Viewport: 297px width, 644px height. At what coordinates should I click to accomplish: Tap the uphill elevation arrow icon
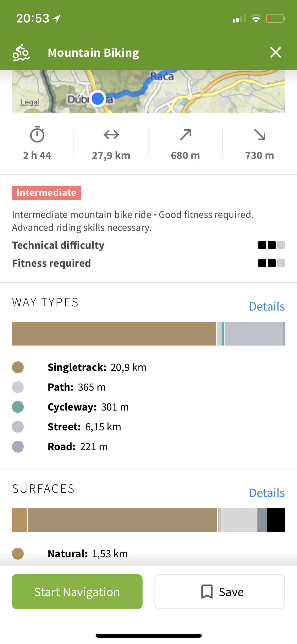pyautogui.click(x=186, y=135)
